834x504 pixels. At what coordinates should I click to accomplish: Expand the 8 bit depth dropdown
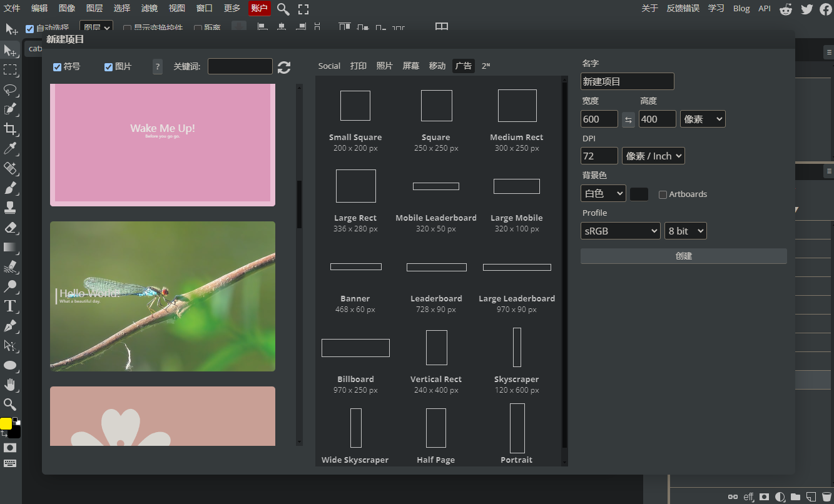point(686,231)
